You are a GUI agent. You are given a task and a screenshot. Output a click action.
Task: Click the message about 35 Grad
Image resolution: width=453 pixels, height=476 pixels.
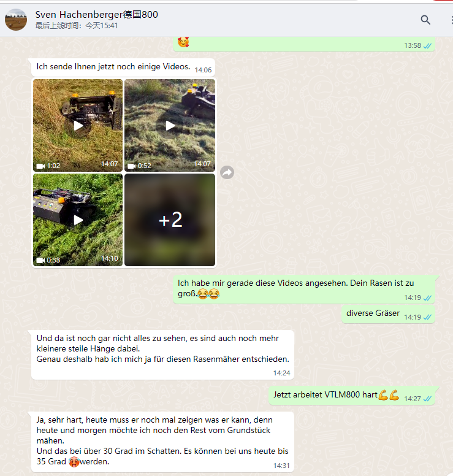162,442
